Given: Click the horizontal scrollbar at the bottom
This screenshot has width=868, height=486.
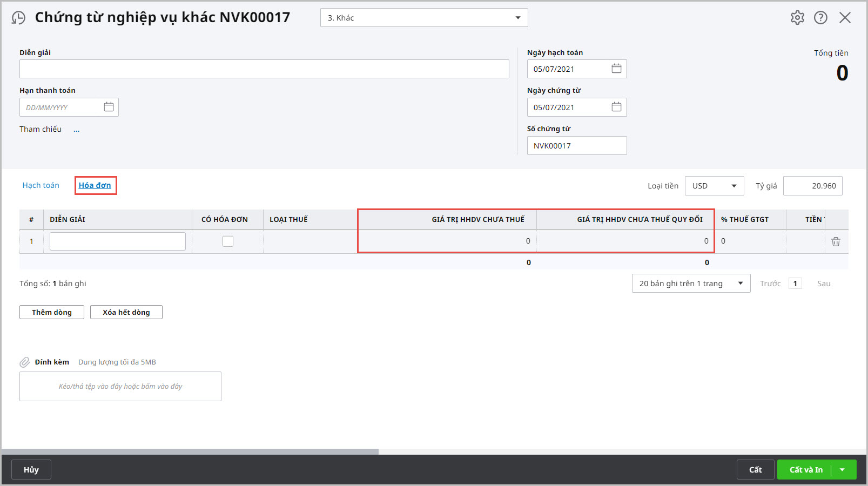Looking at the screenshot, I should (189, 451).
